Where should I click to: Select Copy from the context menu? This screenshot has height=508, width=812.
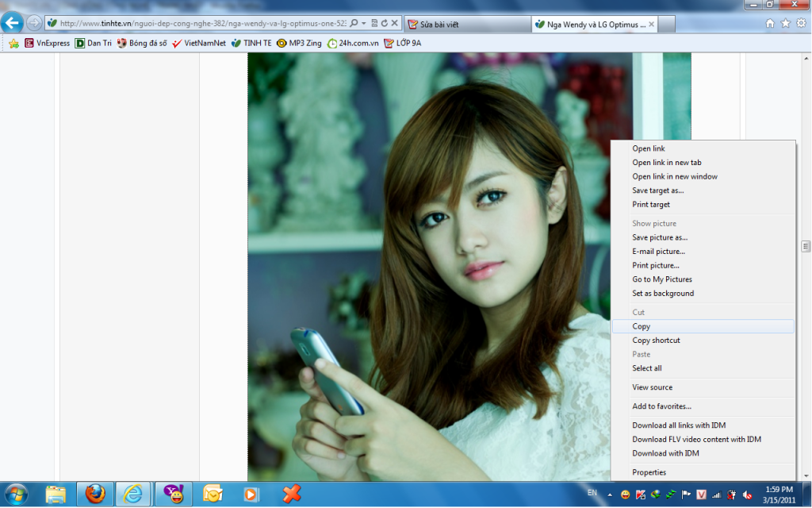point(642,326)
